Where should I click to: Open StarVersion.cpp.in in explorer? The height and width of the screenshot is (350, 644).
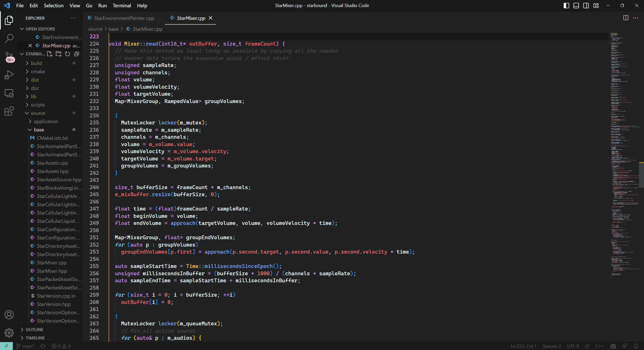pyautogui.click(x=56, y=296)
